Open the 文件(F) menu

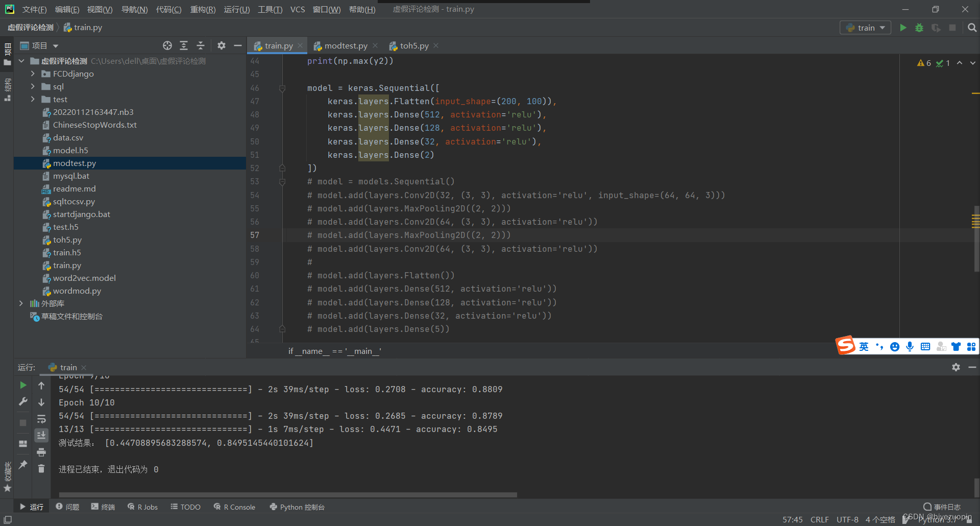(x=34, y=9)
